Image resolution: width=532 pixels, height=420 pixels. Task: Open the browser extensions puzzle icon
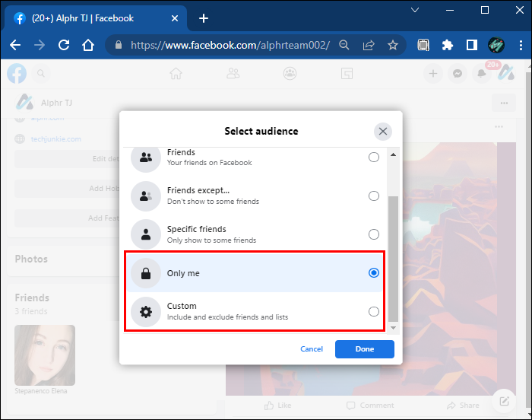tap(448, 45)
